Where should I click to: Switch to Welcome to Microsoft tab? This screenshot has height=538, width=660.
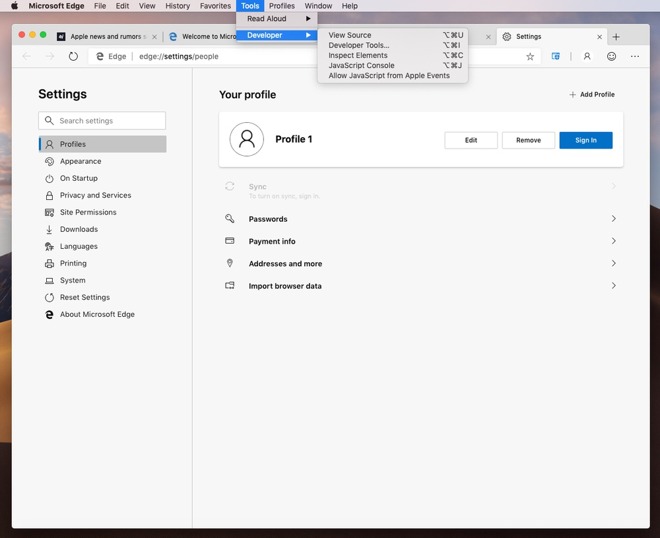(201, 37)
